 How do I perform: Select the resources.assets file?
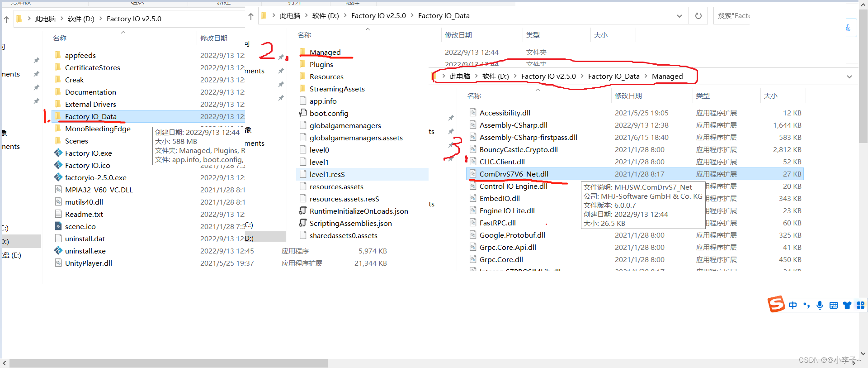[x=336, y=186]
